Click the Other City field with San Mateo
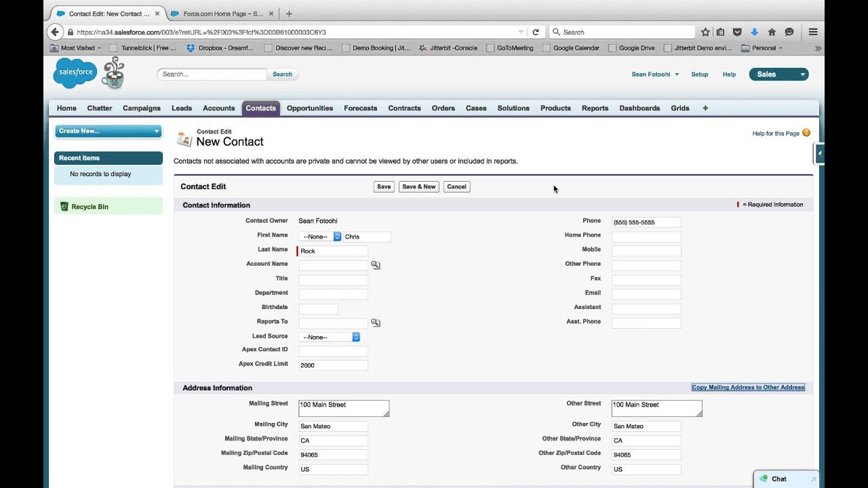The width and height of the screenshot is (868, 488). tap(646, 426)
